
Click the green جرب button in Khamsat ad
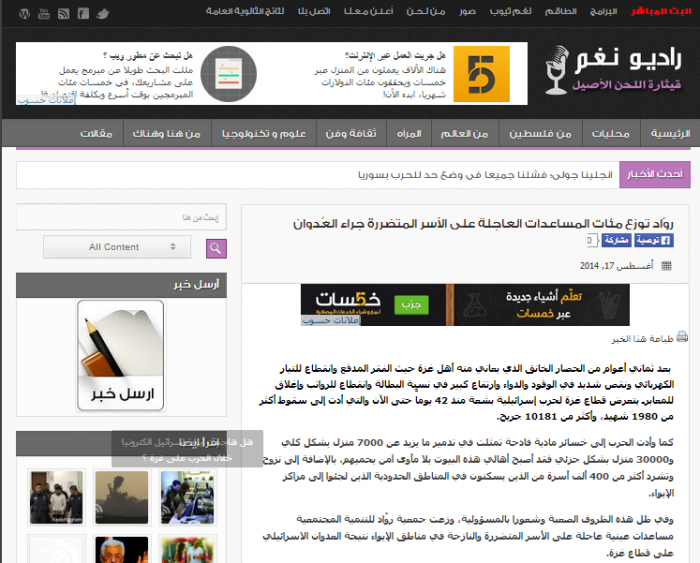point(410,302)
